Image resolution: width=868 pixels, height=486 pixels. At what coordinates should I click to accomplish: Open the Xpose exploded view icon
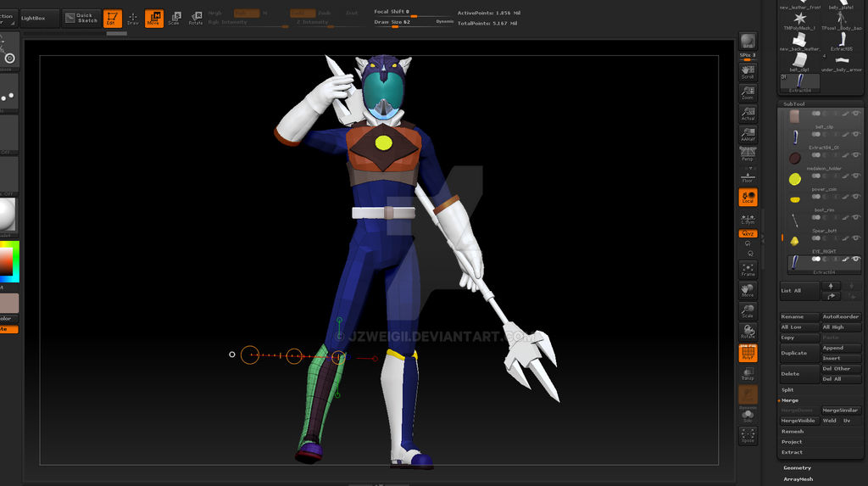tap(748, 436)
